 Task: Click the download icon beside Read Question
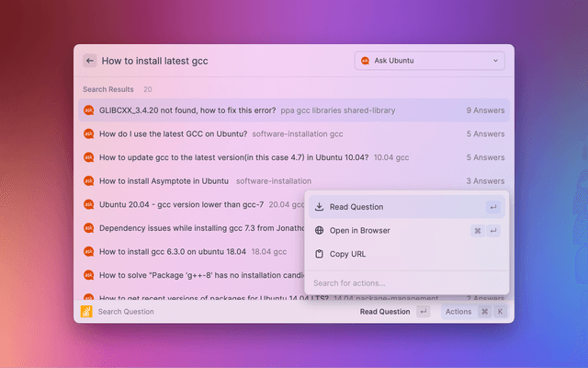tap(319, 207)
